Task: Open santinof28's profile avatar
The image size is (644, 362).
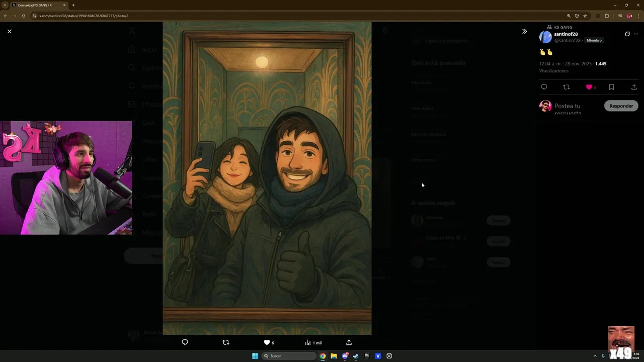Action: [545, 37]
